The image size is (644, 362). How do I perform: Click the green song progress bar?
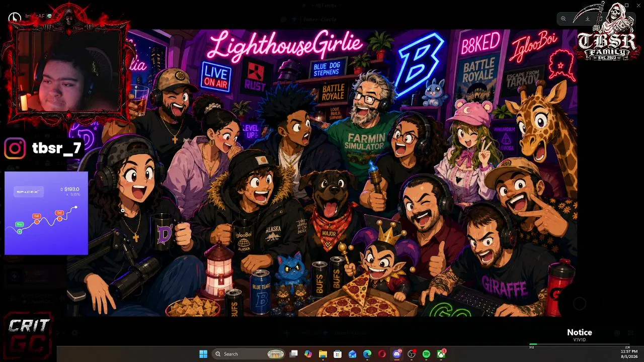coord(579,344)
